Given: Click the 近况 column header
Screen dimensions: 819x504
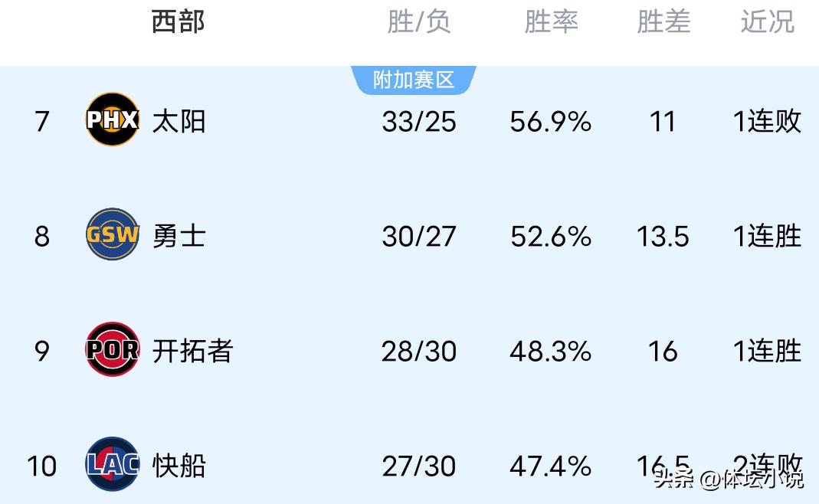Looking at the screenshot, I should coord(767,22).
